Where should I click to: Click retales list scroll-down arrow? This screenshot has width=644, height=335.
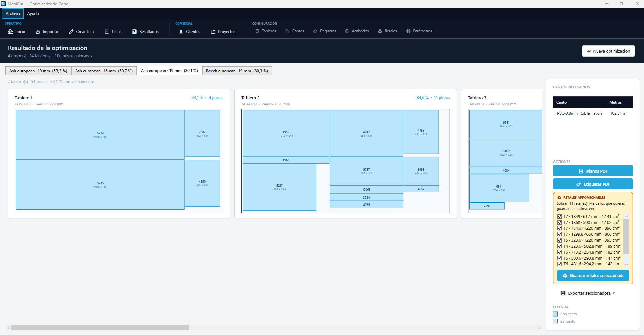[x=626, y=264]
